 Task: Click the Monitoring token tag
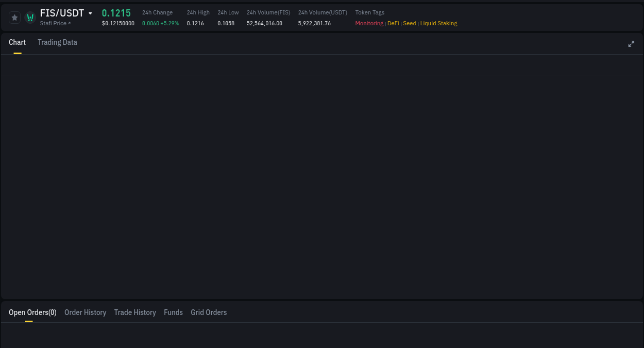coord(369,23)
